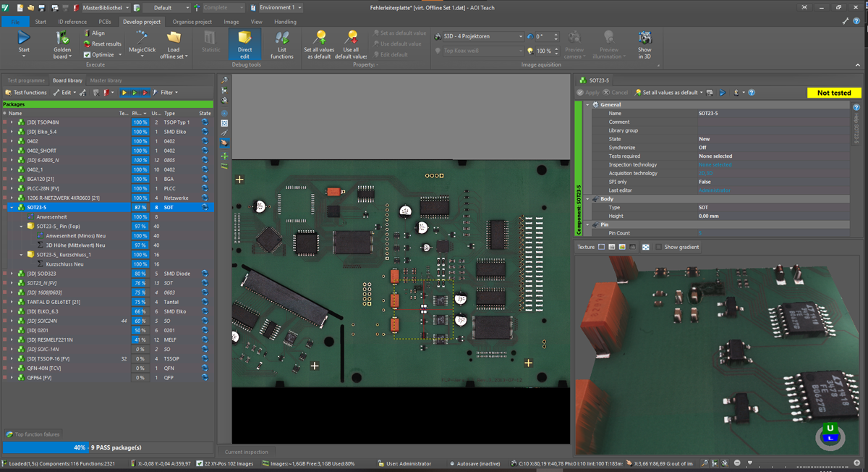
Task: Toggle the yellow play filter button
Action: [x=124, y=93]
